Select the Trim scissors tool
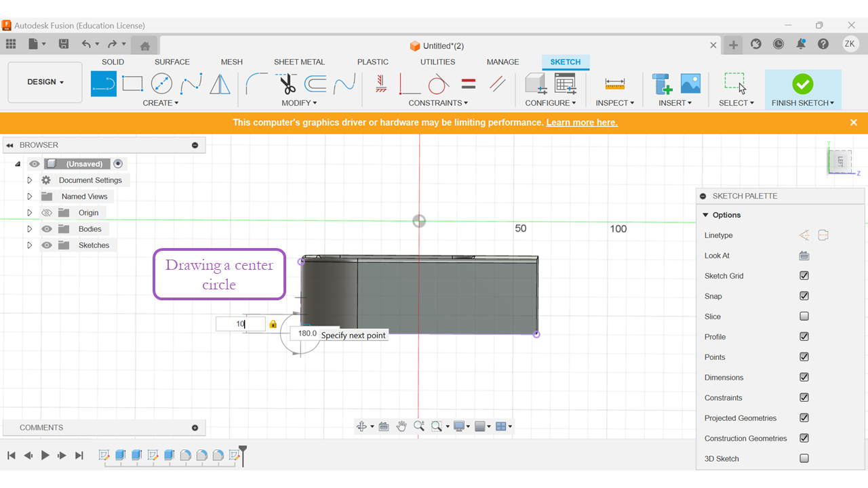The height and width of the screenshot is (488, 868). pyautogui.click(x=288, y=84)
